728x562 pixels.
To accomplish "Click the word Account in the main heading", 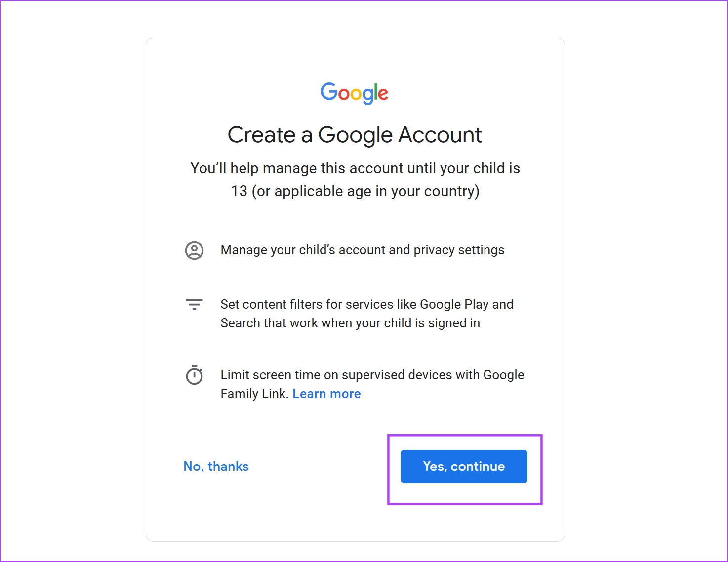I will click(440, 135).
